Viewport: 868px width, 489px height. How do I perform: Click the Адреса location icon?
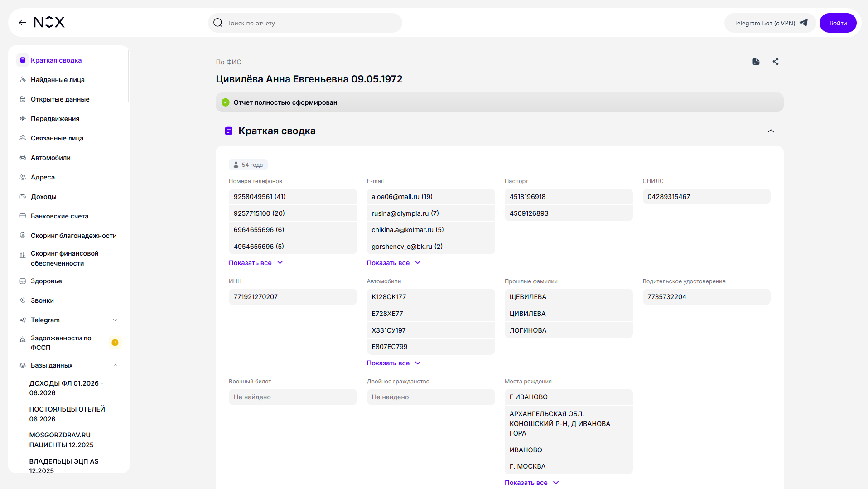23,177
